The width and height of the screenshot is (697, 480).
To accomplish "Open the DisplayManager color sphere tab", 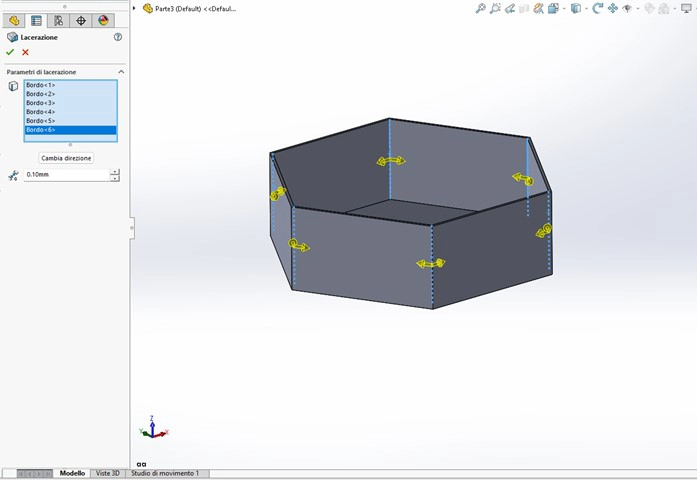I will click(103, 20).
